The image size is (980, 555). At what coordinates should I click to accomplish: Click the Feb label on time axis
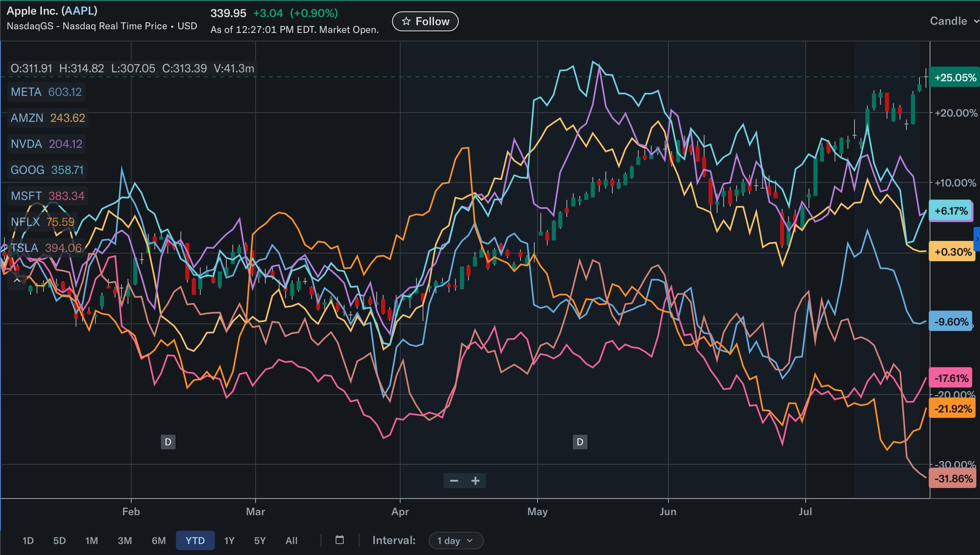coord(131,512)
